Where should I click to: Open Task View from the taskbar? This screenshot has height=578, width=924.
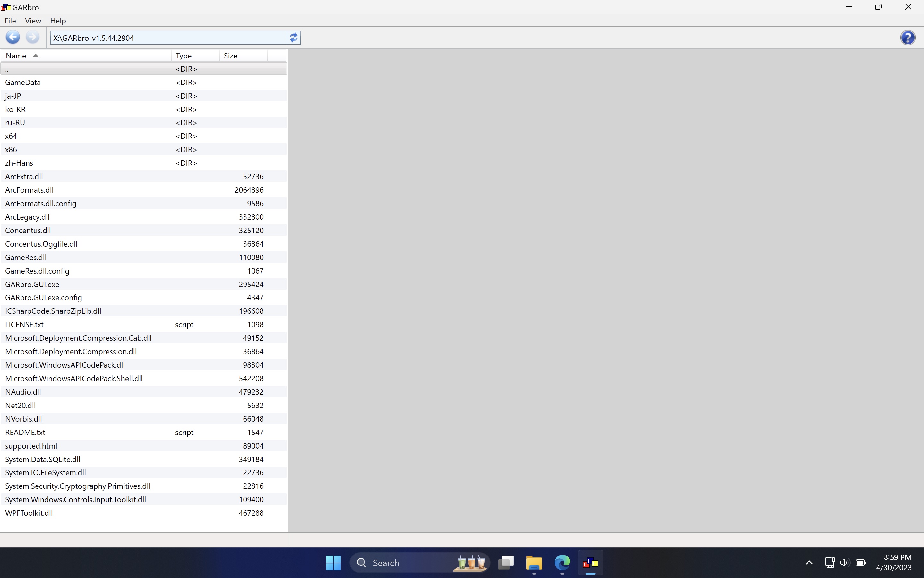coord(506,563)
